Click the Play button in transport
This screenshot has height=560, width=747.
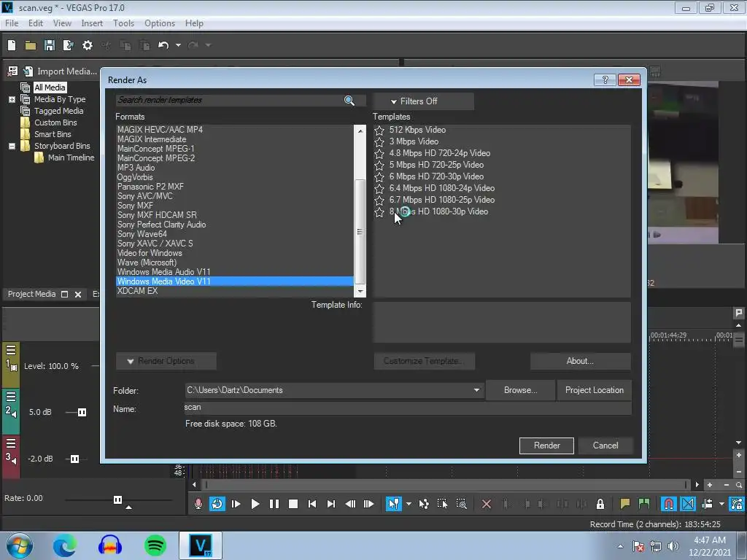255,504
